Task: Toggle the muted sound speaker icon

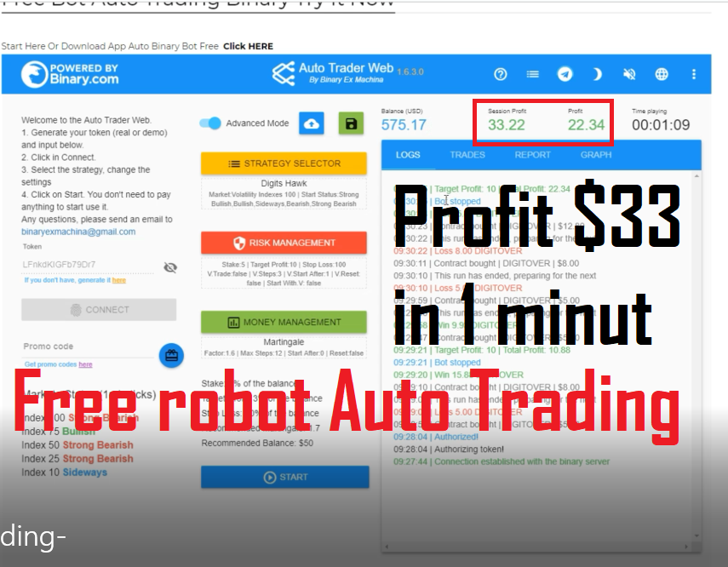Action: [629, 74]
